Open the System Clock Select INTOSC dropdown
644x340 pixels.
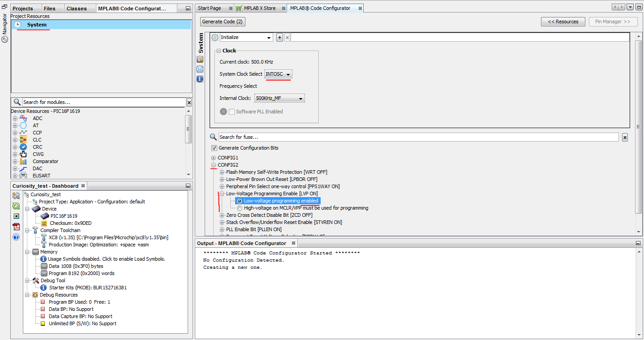[279, 74]
